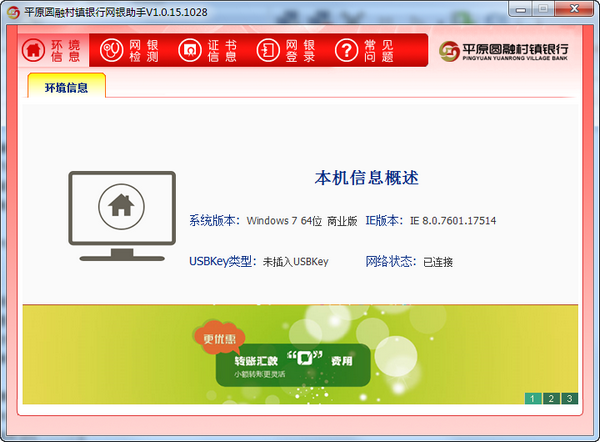Open the 常见问题 menu label
Image resolution: width=600 pixels, height=442 pixels.
pos(379,51)
